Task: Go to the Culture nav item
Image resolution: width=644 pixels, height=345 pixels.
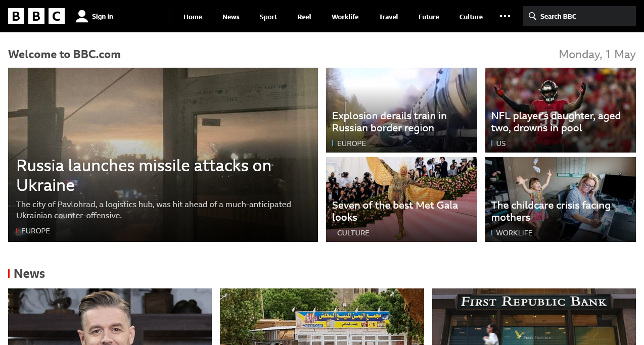Action: coord(471,17)
